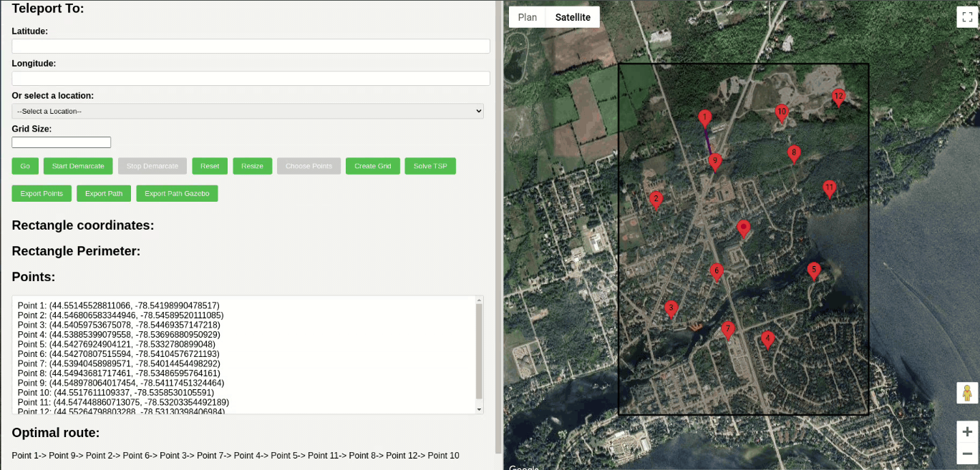
Task: Export path for Gazebo
Action: 177,193
